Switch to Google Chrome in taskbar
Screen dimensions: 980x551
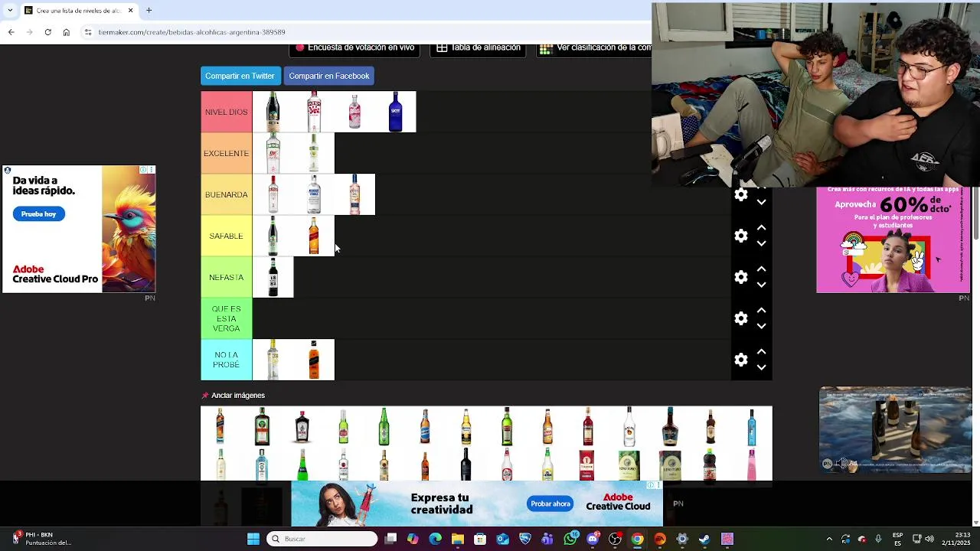point(637,539)
